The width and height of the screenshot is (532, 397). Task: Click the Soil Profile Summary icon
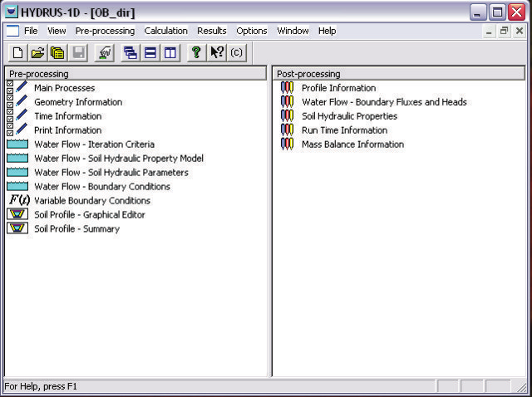[x=17, y=228]
